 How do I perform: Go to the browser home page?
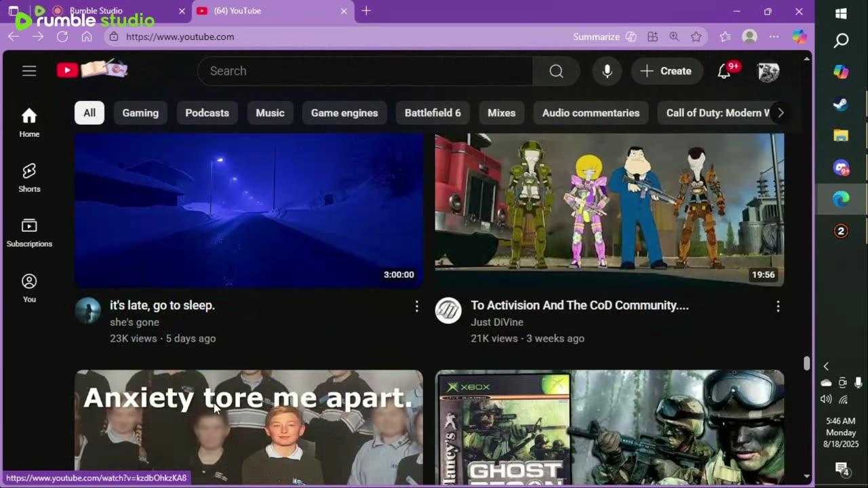click(87, 37)
